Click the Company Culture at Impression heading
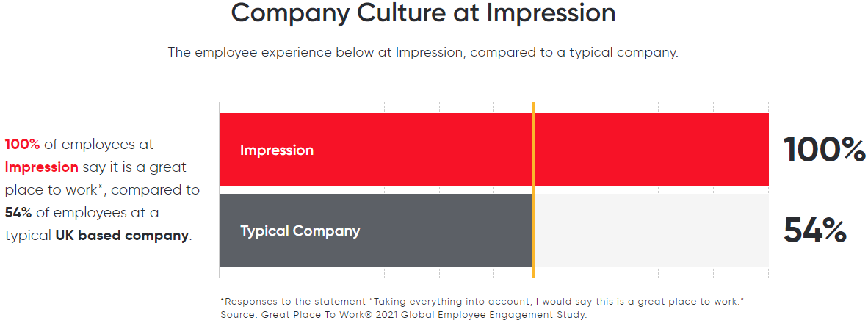 click(x=423, y=13)
